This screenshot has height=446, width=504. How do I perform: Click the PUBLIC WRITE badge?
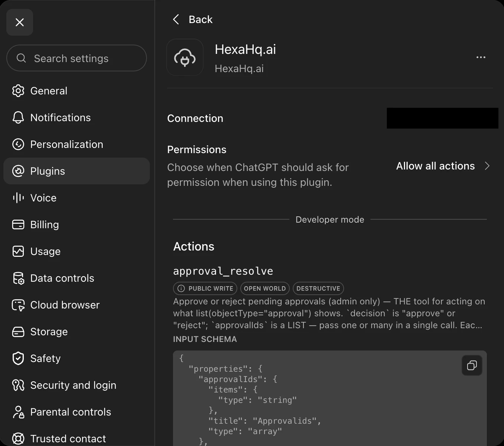205,288
